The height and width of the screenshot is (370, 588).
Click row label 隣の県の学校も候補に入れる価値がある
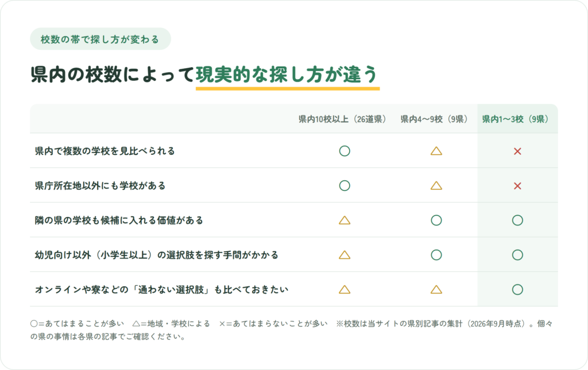click(119, 220)
